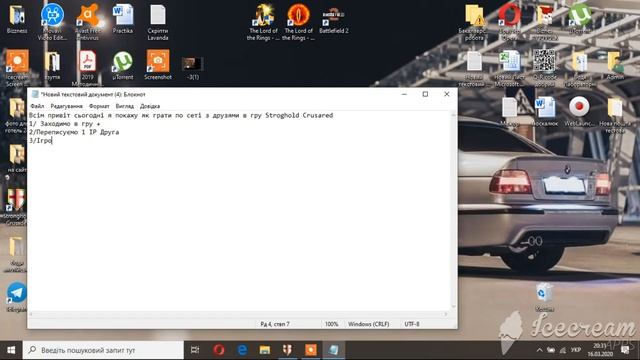Screen dimensions: 640x360
Task: Click 'Рд 4, ствп 7' in status bar
Action: point(275,324)
